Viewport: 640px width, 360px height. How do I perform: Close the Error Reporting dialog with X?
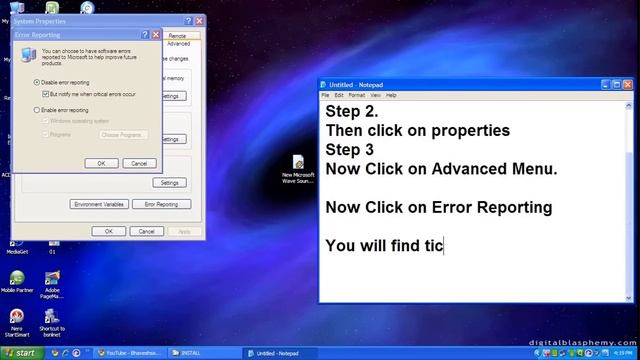tap(156, 35)
